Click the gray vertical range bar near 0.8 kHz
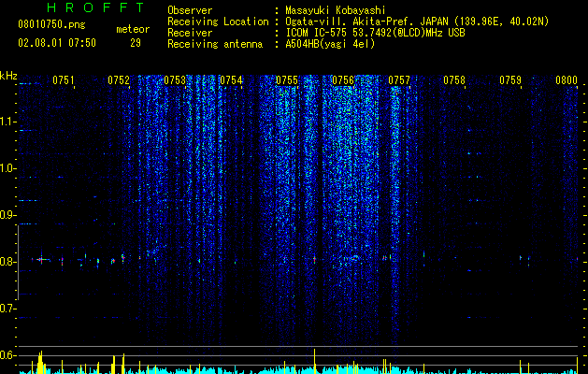 click(18, 262)
